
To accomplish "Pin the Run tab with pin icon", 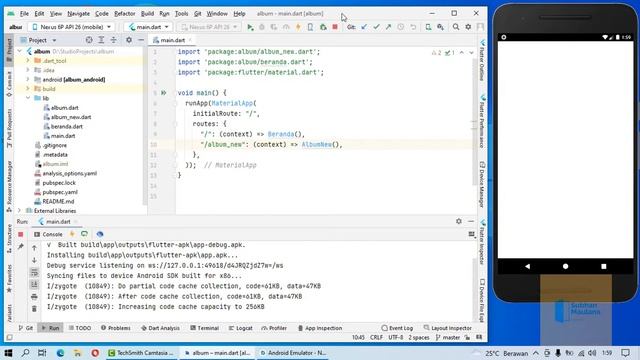I will coord(20,247).
